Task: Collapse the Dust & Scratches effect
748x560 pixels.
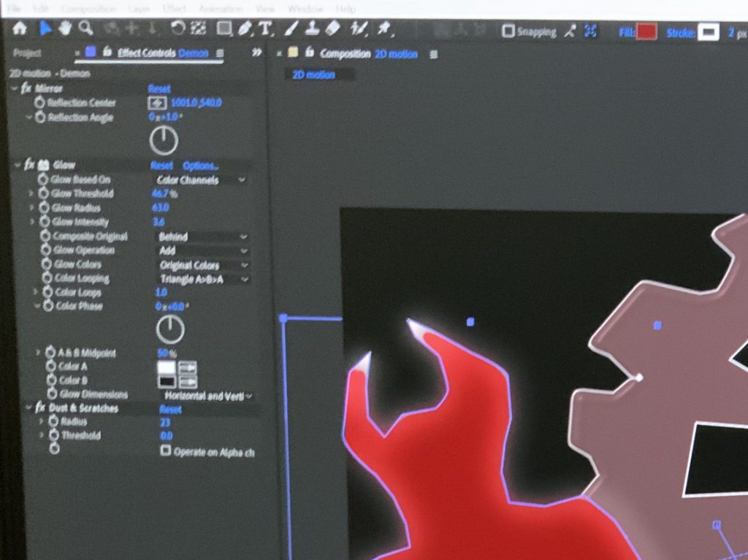Action: (x=28, y=407)
